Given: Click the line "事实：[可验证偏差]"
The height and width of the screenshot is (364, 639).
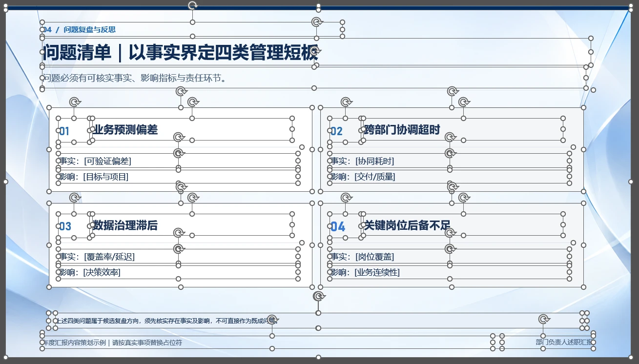Looking at the screenshot, I should coord(95,161).
